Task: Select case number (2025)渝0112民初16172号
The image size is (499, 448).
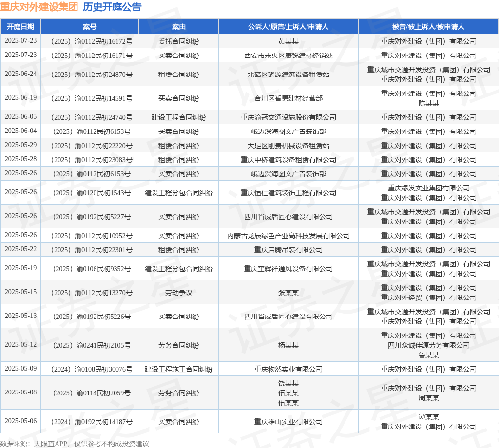Action: coord(92,41)
